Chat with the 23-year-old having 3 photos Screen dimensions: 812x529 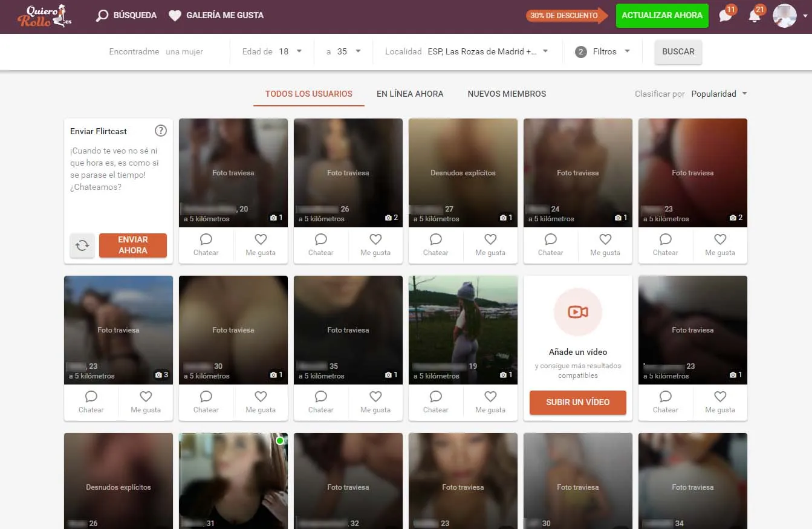[x=91, y=403]
